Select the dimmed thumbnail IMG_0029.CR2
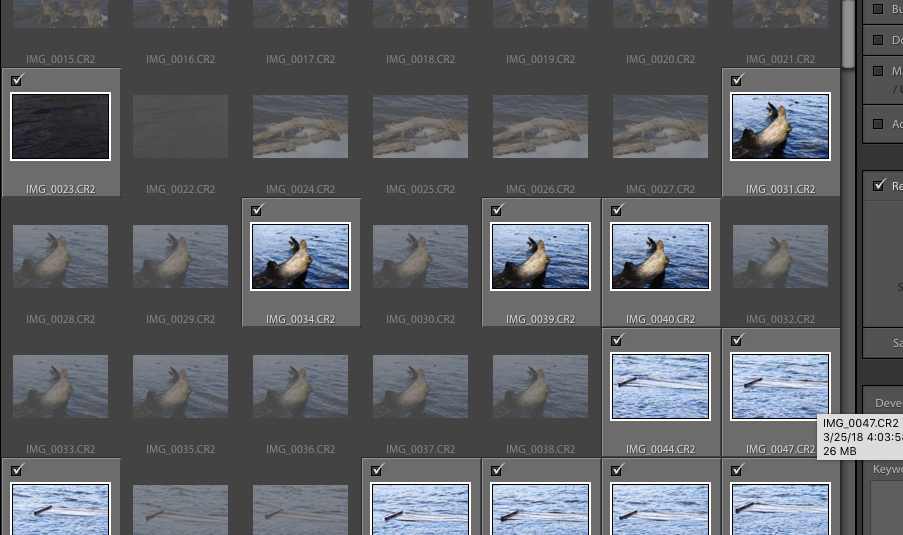The image size is (903, 535). 180,256
